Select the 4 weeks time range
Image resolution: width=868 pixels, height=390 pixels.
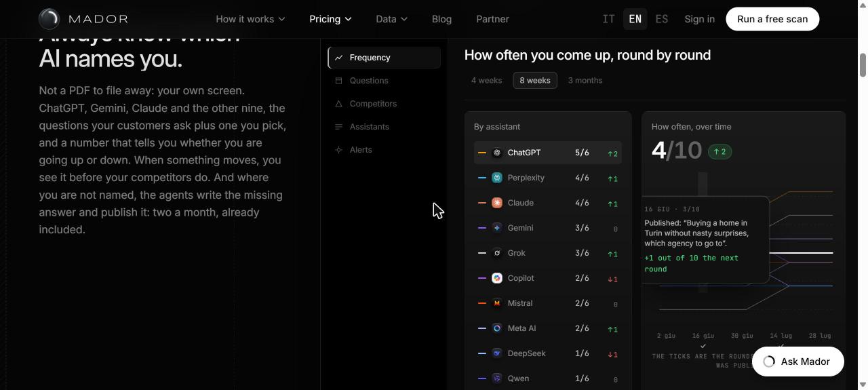tap(487, 81)
